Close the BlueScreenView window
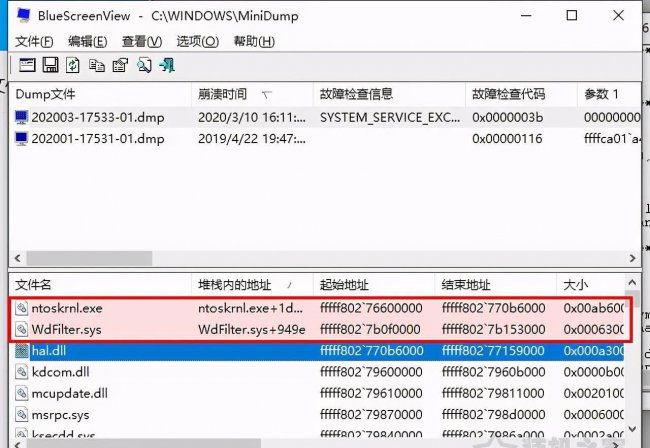650x448 pixels. 618,16
